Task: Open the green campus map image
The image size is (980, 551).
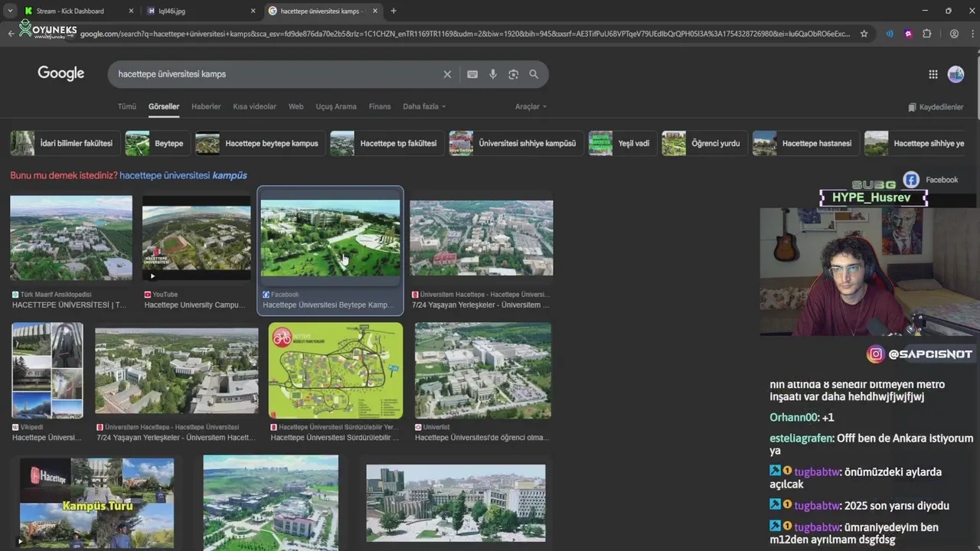Action: point(335,370)
